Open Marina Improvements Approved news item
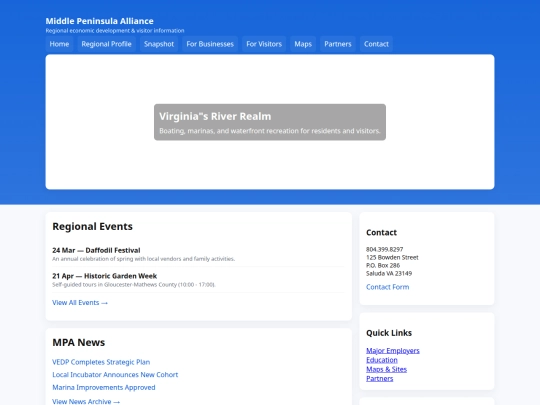540x405 pixels. click(x=104, y=387)
